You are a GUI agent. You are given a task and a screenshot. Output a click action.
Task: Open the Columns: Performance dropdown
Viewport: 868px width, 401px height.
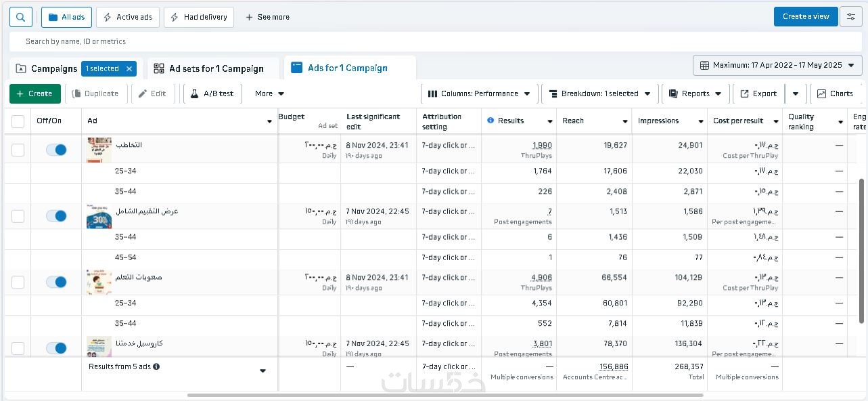click(480, 93)
